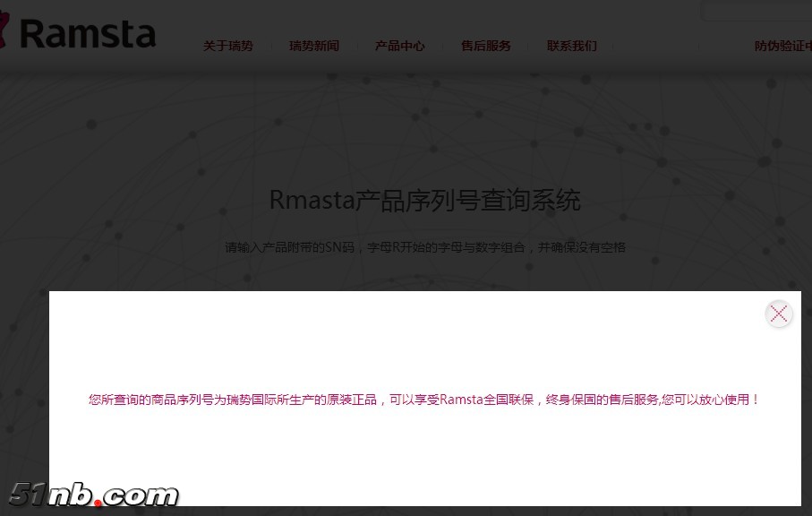812x516 pixels.
Task: Click 您可以放心使用 at the message end
Action: point(707,400)
